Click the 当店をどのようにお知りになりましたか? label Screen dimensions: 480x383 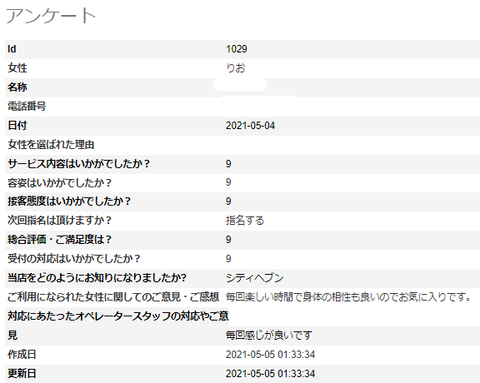point(97,278)
